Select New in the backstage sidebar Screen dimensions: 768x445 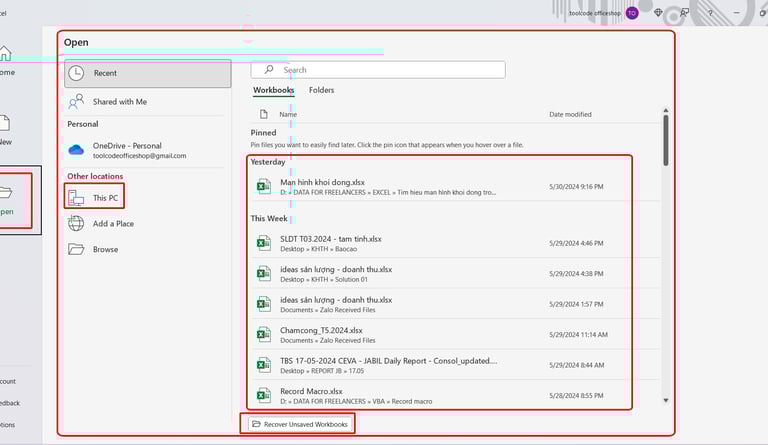point(5,131)
